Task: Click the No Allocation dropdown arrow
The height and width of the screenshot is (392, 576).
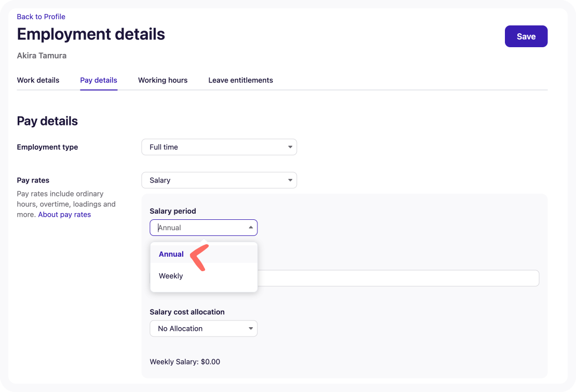Action: pos(251,329)
